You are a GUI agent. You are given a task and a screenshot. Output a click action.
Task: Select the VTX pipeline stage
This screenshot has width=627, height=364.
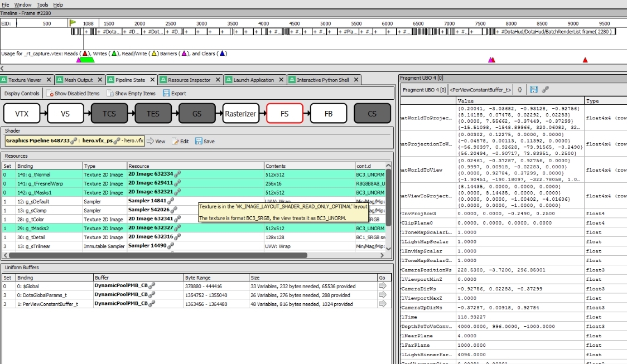22,114
